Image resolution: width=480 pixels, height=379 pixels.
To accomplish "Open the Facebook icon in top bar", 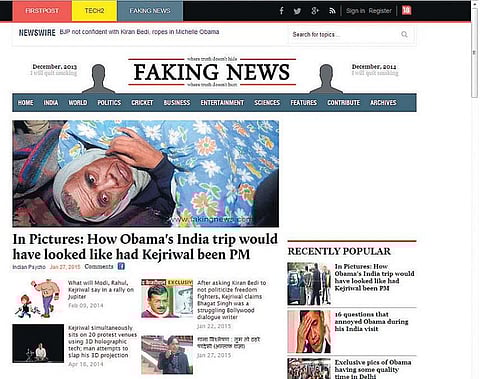I will pos(282,11).
